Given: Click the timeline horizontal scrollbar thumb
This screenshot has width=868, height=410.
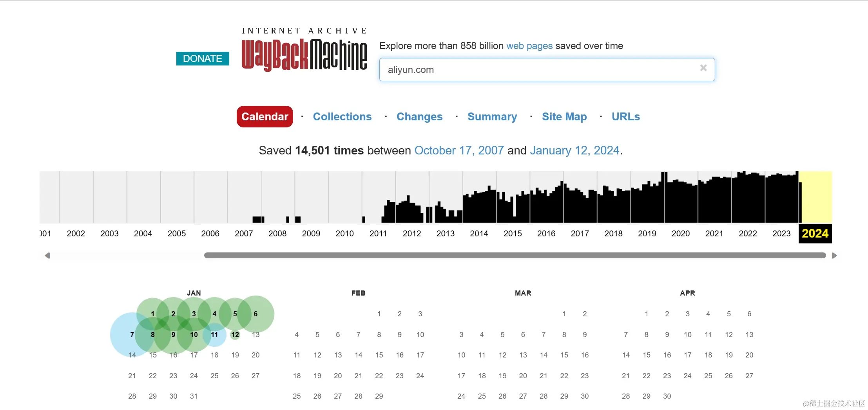Looking at the screenshot, I should pos(515,256).
